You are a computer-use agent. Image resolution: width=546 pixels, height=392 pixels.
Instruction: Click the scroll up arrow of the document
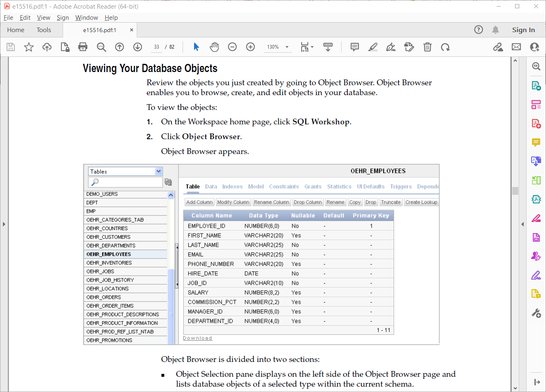click(515, 61)
